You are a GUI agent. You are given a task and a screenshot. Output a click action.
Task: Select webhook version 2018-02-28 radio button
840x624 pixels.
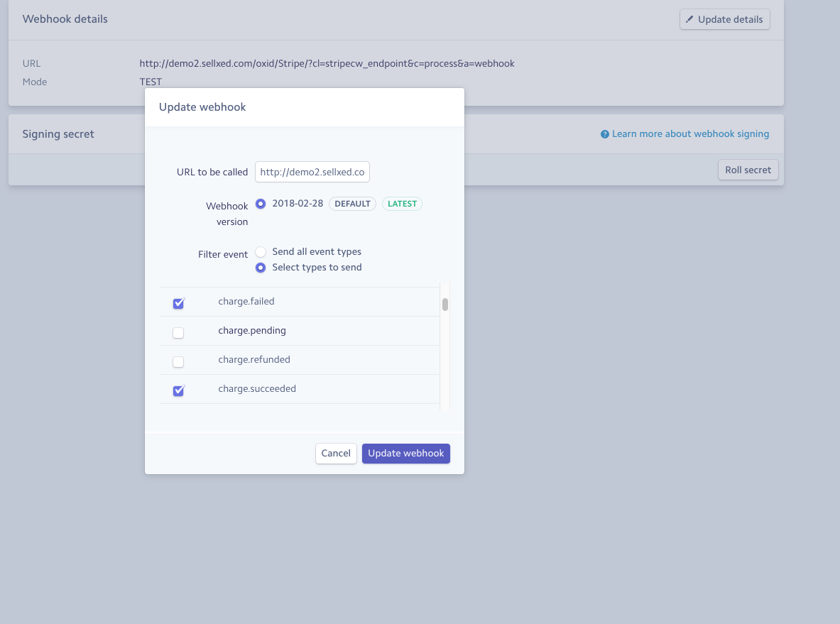coord(261,204)
